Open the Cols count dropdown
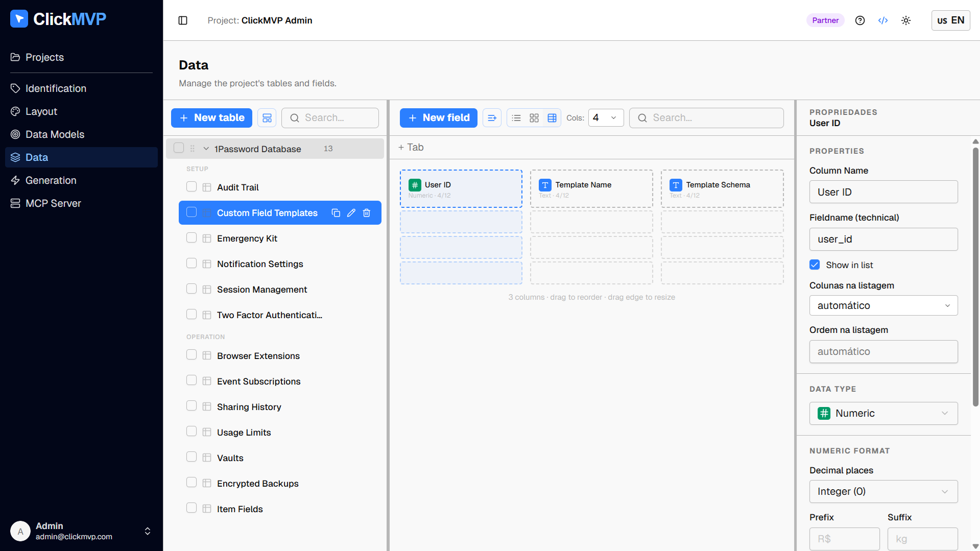The height and width of the screenshot is (551, 980). pyautogui.click(x=606, y=118)
